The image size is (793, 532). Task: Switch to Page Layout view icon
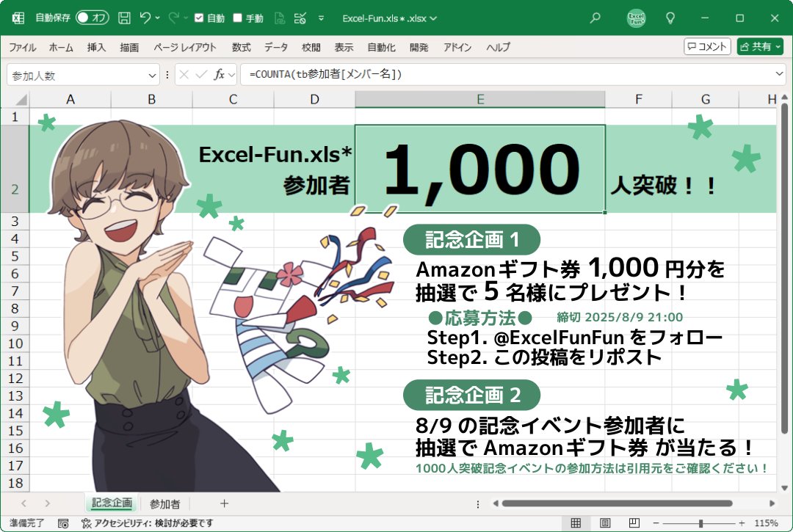tap(605, 523)
